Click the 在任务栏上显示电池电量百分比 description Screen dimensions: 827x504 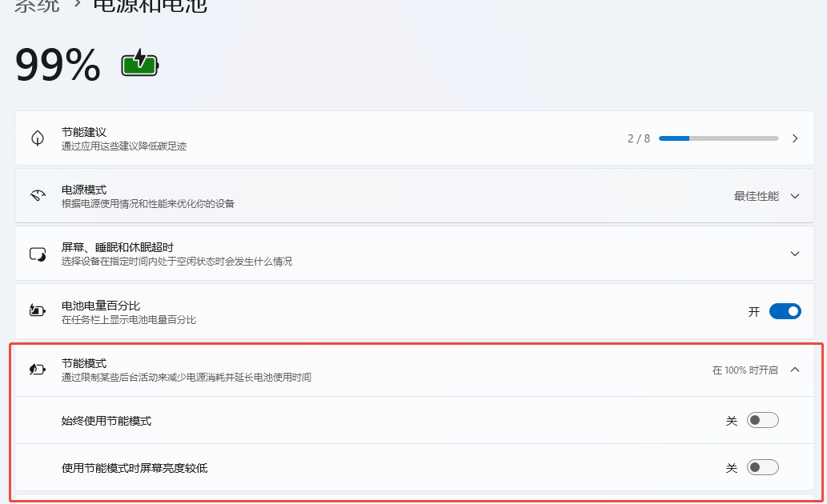129,319
